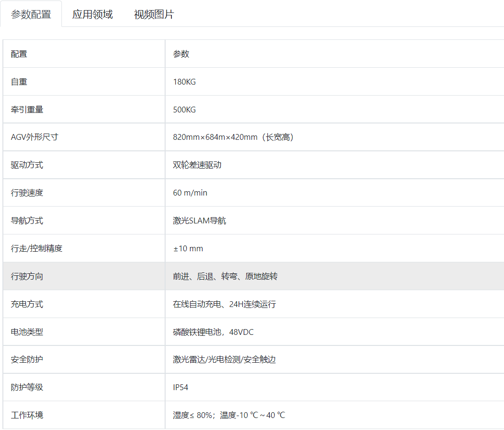The height and width of the screenshot is (430, 504).
Task: Open the 视频图片 tab
Action: click(154, 14)
